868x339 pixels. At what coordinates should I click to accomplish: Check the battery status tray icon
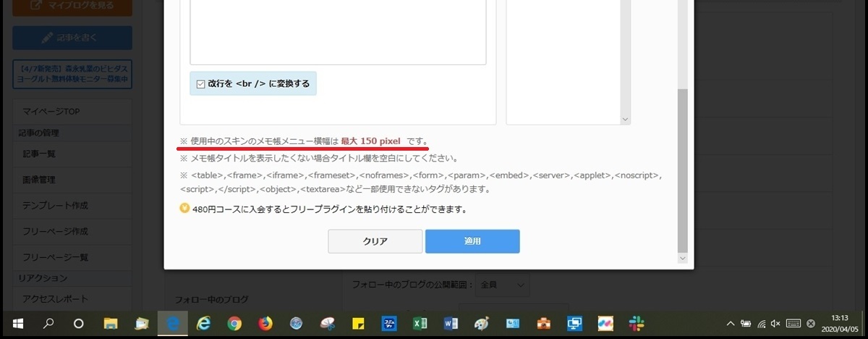(745, 324)
